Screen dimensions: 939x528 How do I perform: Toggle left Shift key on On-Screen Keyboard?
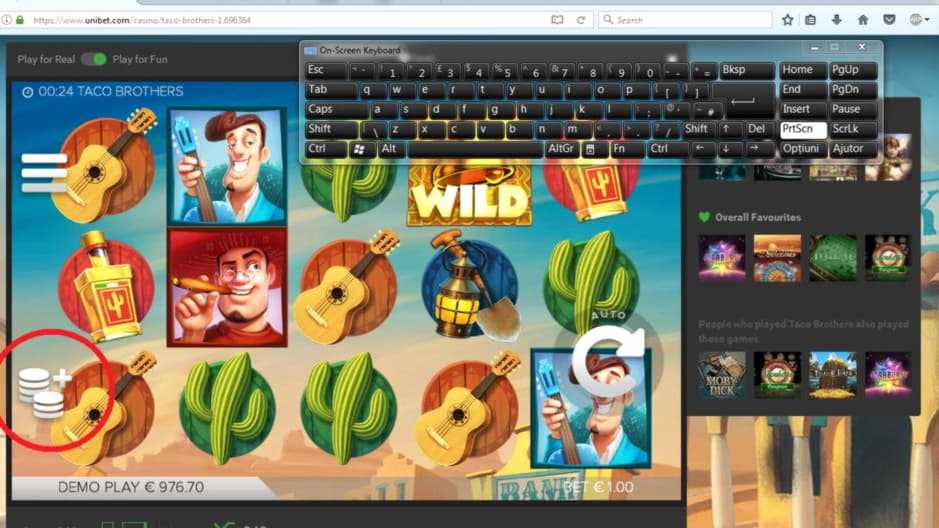coord(332,130)
